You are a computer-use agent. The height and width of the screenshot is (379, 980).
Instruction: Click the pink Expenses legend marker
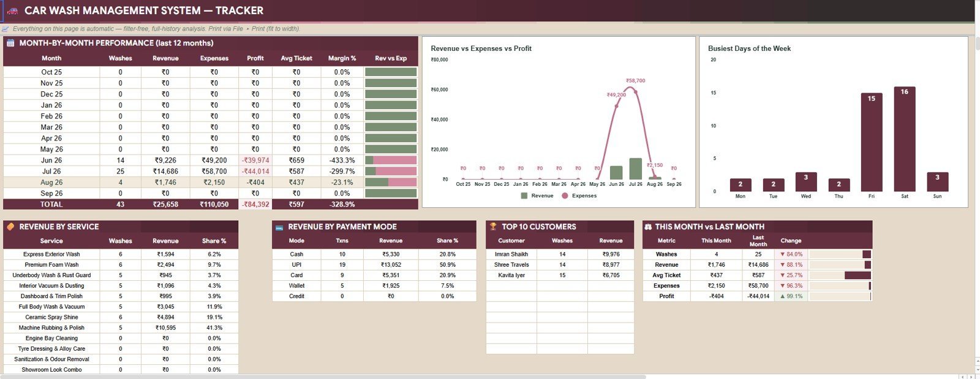tap(565, 196)
